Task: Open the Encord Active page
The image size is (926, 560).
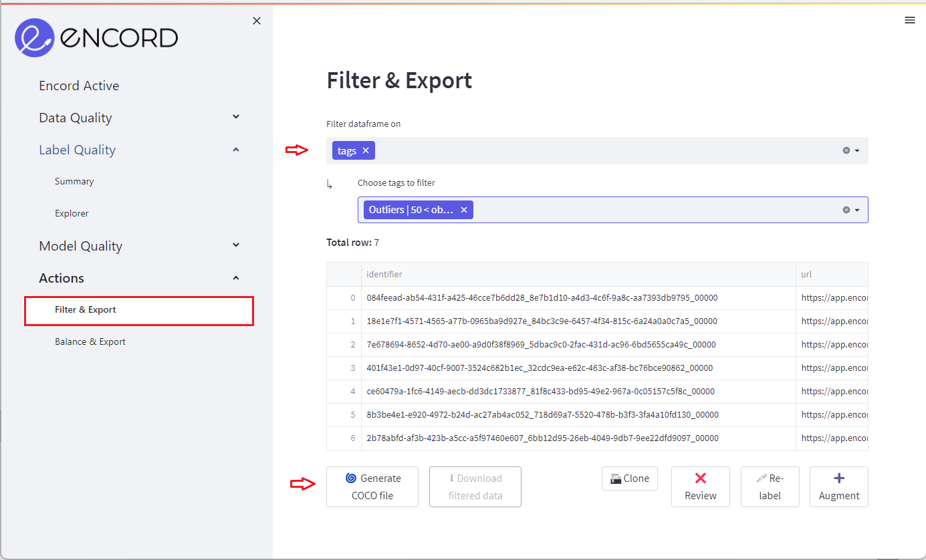Action: tap(79, 86)
